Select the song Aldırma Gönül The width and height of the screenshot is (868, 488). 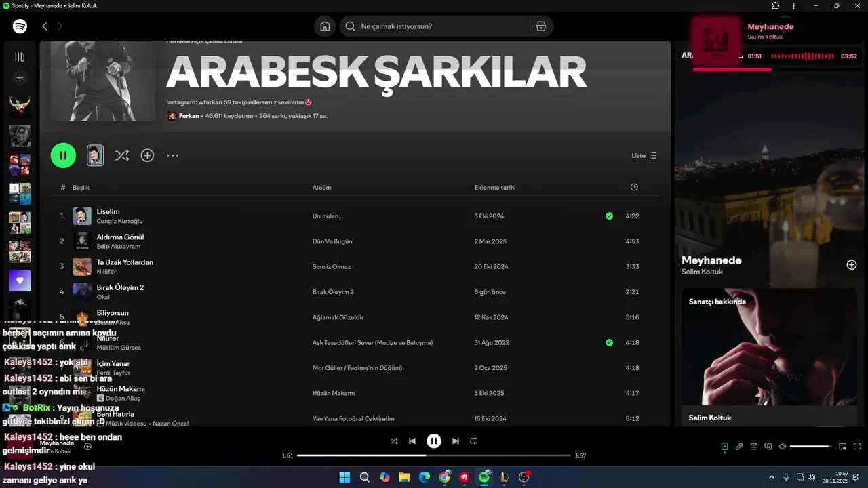click(120, 237)
